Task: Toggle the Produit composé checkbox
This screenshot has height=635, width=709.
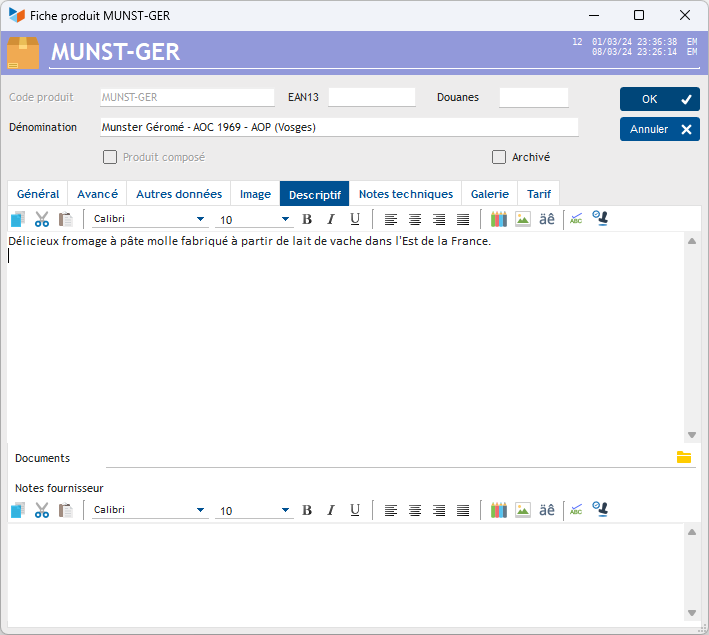Action: 110,157
